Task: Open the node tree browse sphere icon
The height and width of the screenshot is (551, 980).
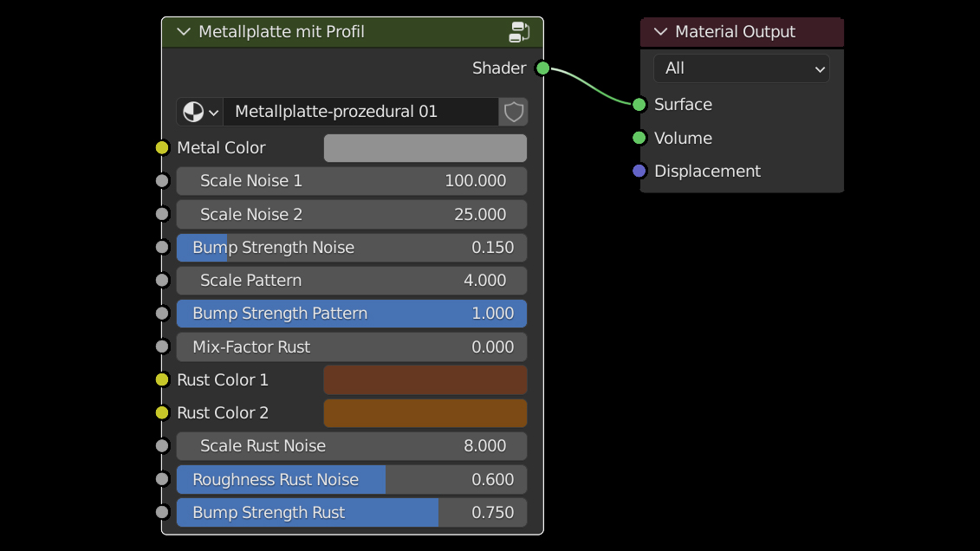Action: 199,112
